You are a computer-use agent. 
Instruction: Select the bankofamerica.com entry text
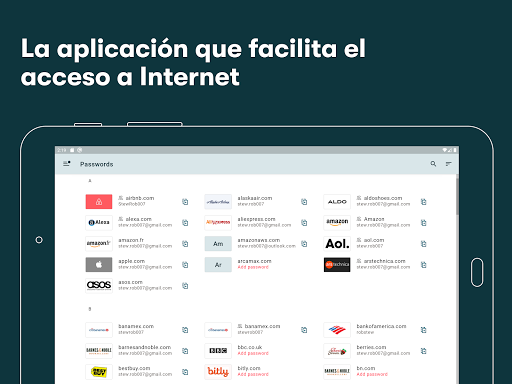click(x=381, y=329)
